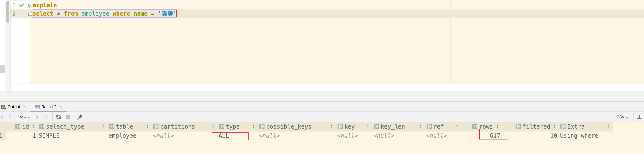This screenshot has width=644, height=154.
Task: Switch to the Result 2 tab
Action: (49, 107)
